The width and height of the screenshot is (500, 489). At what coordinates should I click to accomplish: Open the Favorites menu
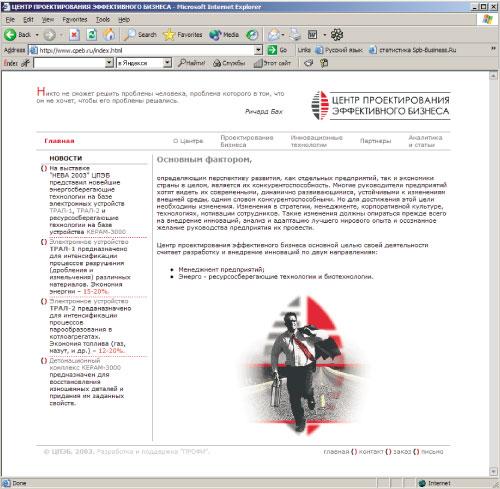pos(75,20)
